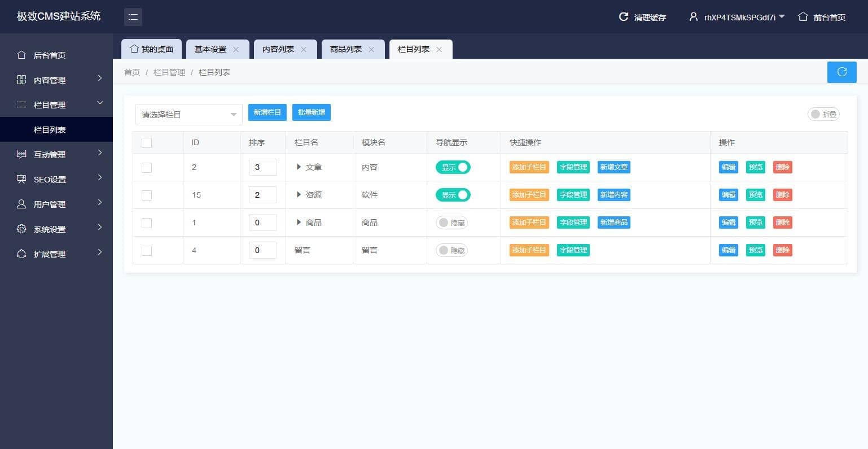Viewport: 868px width, 449px height.
Task: Toggle the 折叠 switch
Action: pyautogui.click(x=823, y=114)
